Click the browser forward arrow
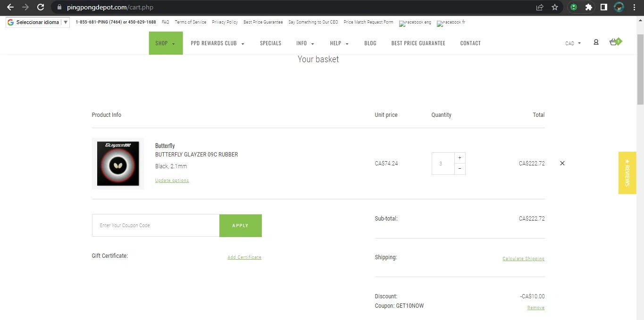This screenshot has height=320, width=644. point(25,7)
